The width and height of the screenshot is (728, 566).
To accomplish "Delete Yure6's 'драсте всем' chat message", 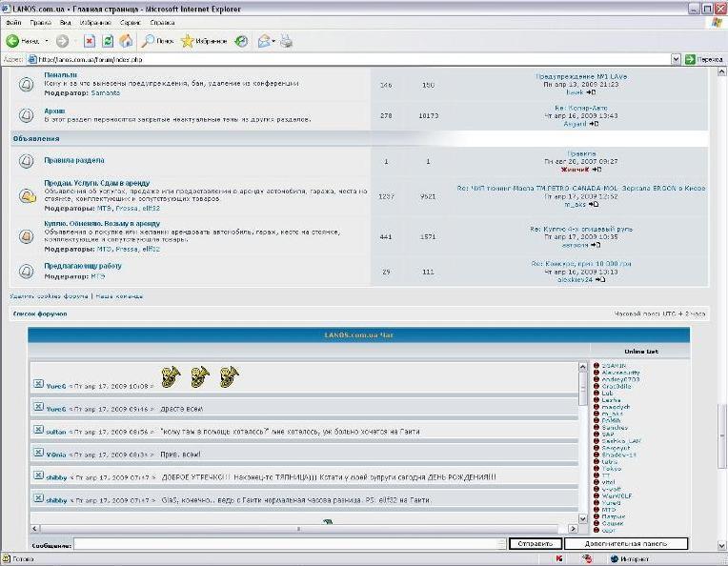I will [x=38, y=407].
